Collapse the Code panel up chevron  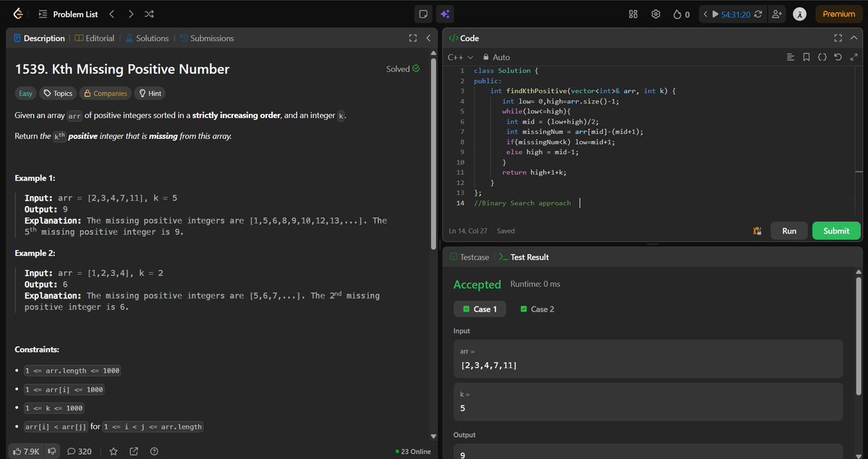point(853,38)
